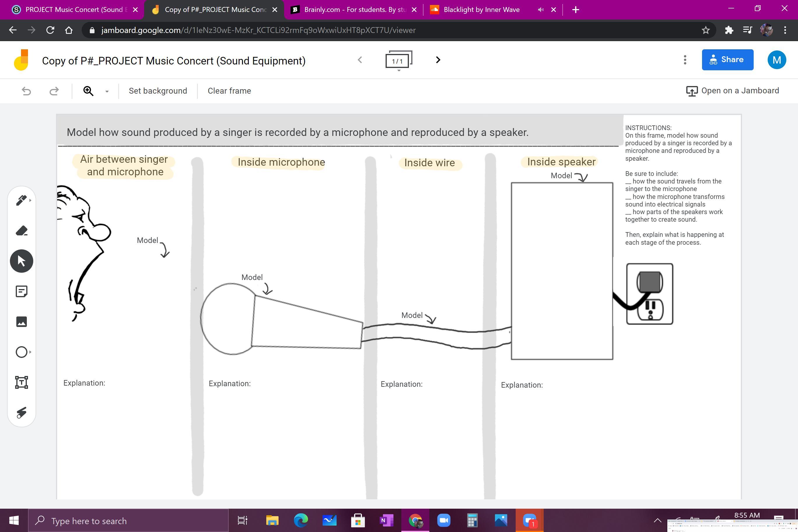This screenshot has width=798, height=532.
Task: Click the Windows taskbar search box
Action: 129,520
